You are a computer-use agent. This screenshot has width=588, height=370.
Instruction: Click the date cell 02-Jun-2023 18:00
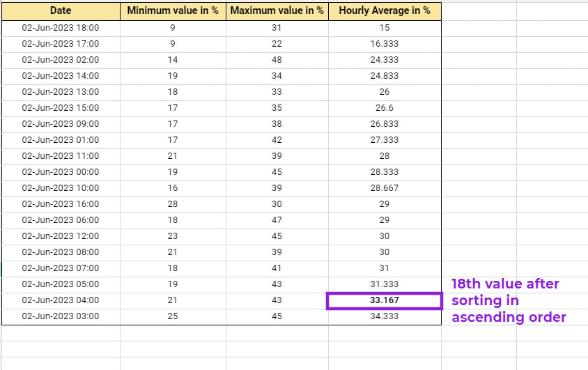click(x=61, y=28)
